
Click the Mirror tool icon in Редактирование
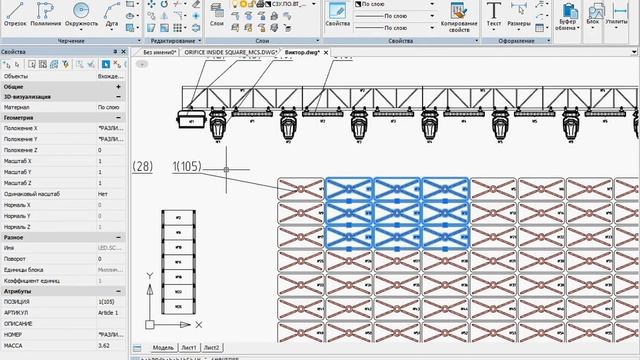164,16
